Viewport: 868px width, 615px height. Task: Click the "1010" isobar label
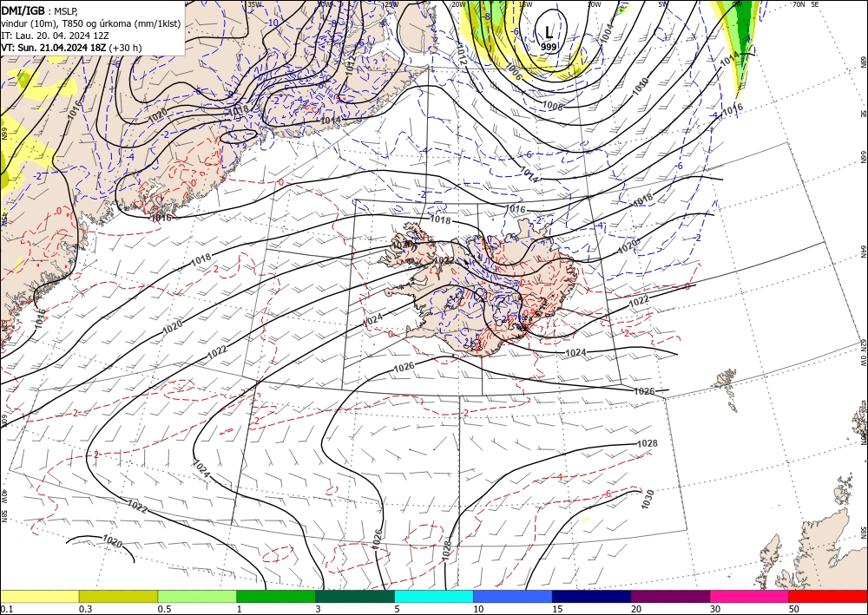[641, 87]
